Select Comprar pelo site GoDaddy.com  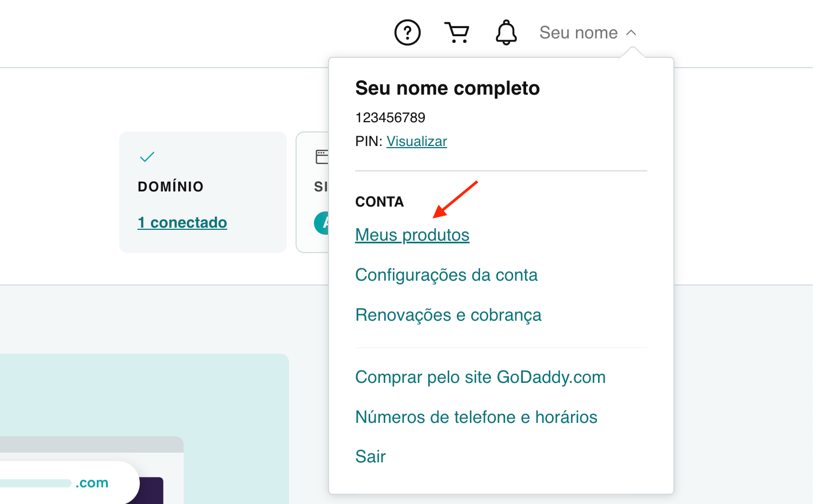[480, 377]
